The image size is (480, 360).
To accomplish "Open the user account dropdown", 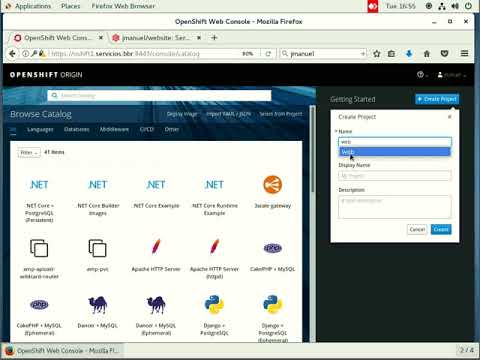I will coord(452,75).
